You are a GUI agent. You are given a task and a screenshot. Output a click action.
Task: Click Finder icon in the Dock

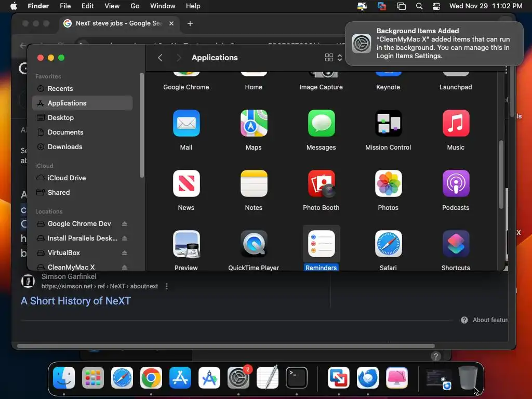pyautogui.click(x=64, y=378)
